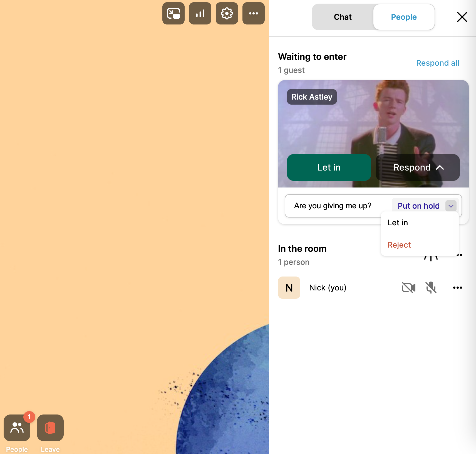This screenshot has width=476, height=454.
Task: Click the Leave room door icon
Action: 50,428
